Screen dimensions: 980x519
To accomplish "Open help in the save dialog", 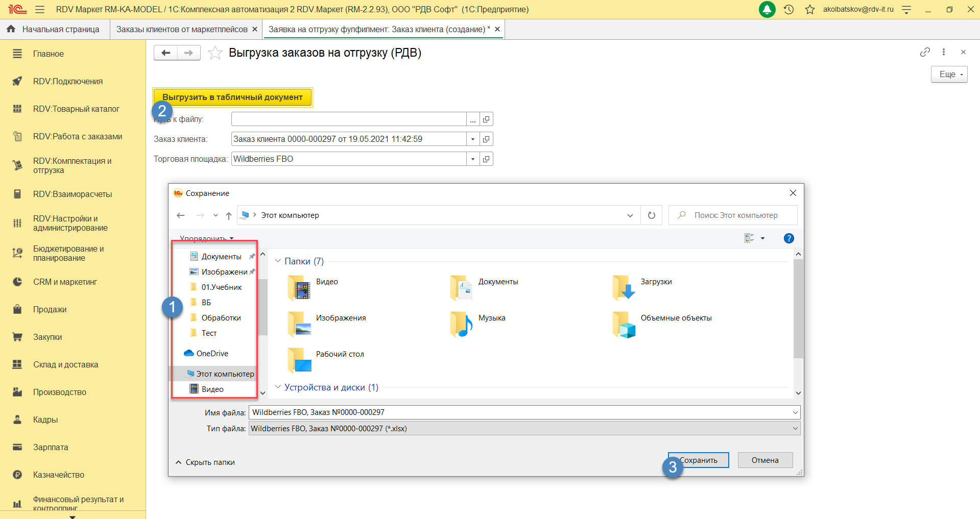I will pos(788,238).
